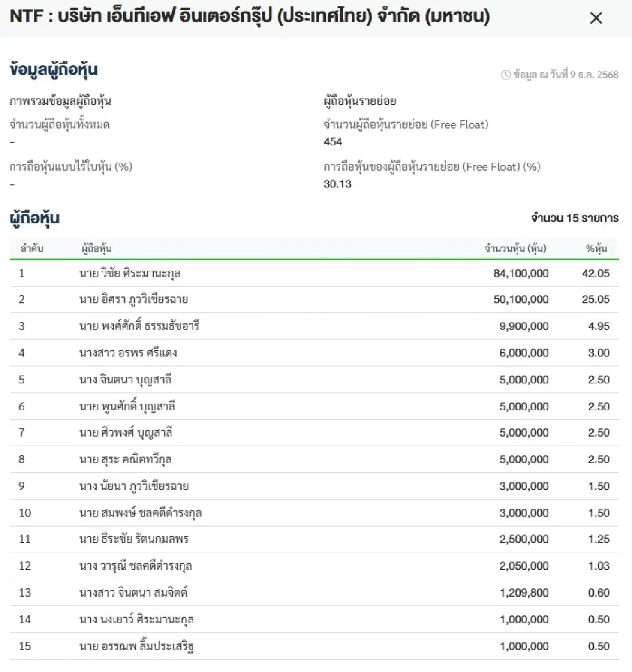
Task: Click the 42.05 percent value
Action: (x=596, y=273)
